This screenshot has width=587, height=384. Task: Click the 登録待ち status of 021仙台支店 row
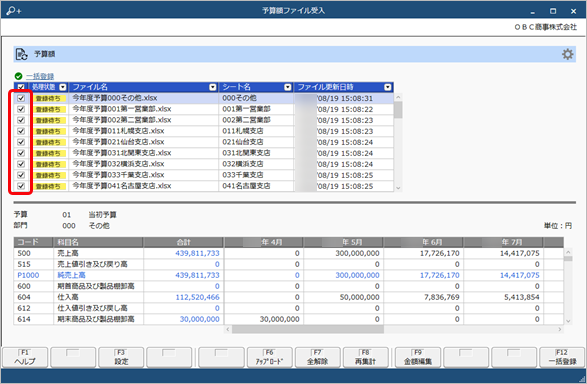coord(49,142)
